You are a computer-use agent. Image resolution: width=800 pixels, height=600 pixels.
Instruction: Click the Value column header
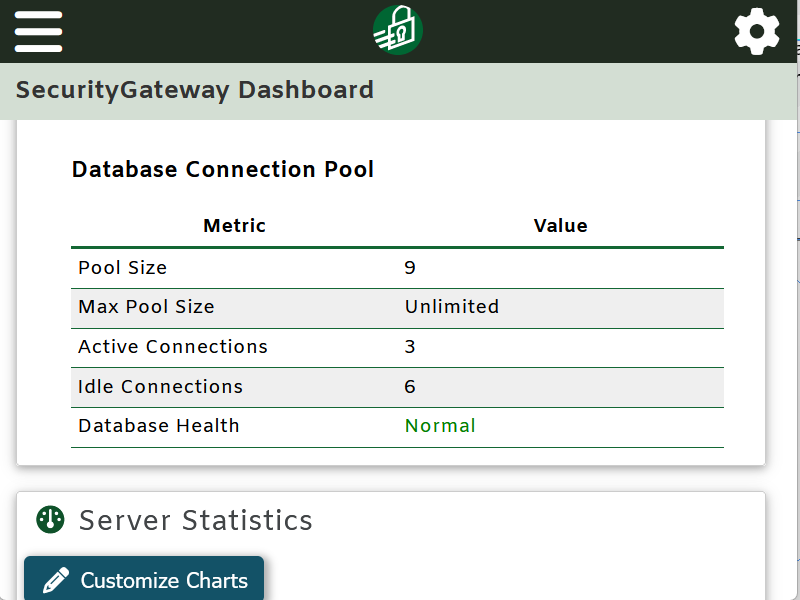coord(561,225)
